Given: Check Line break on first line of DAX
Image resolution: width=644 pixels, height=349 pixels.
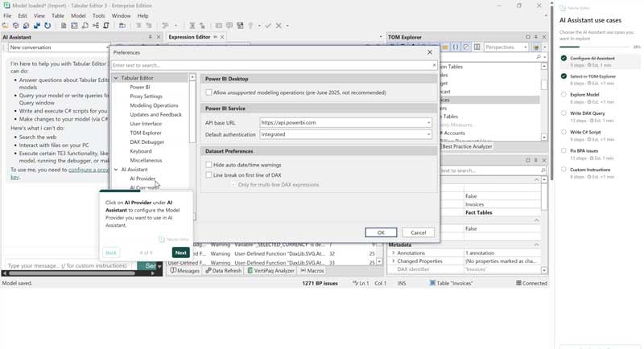Looking at the screenshot, I should tap(208, 175).
